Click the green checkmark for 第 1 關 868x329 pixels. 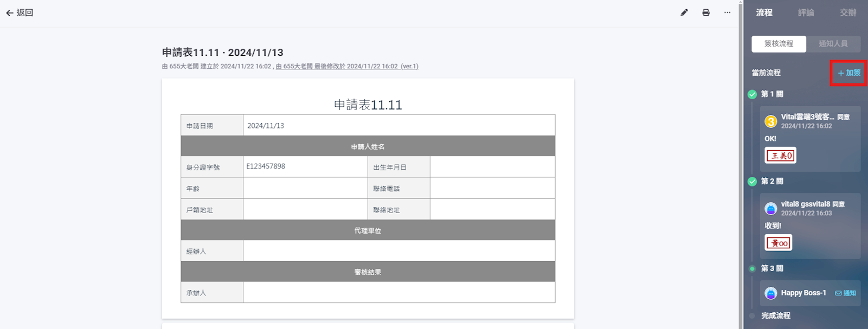752,94
